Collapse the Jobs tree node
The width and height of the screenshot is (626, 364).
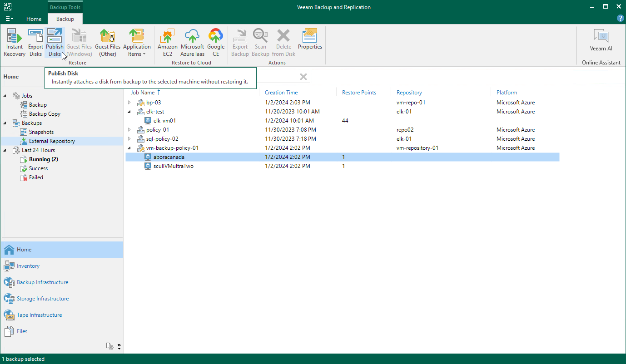5,96
